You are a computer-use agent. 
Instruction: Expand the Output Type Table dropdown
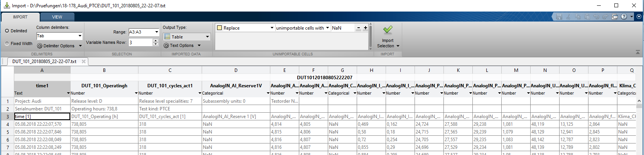click(x=207, y=37)
